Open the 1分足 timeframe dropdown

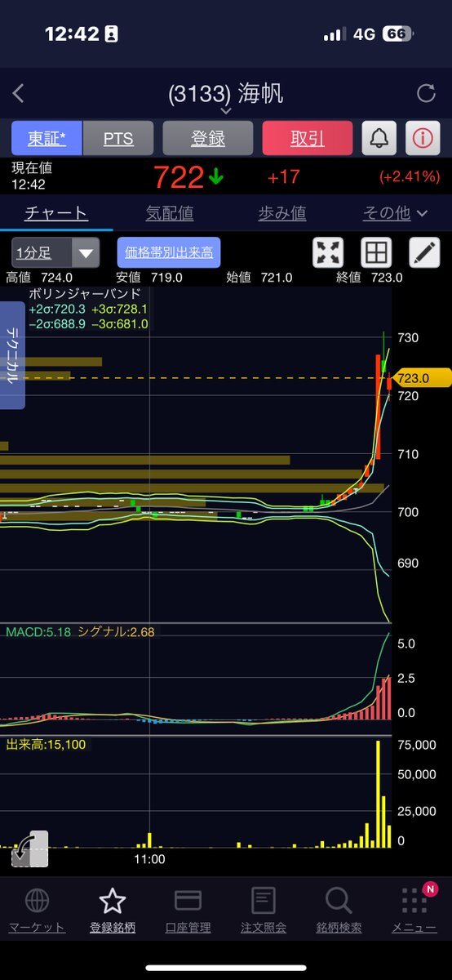pyautogui.click(x=55, y=252)
